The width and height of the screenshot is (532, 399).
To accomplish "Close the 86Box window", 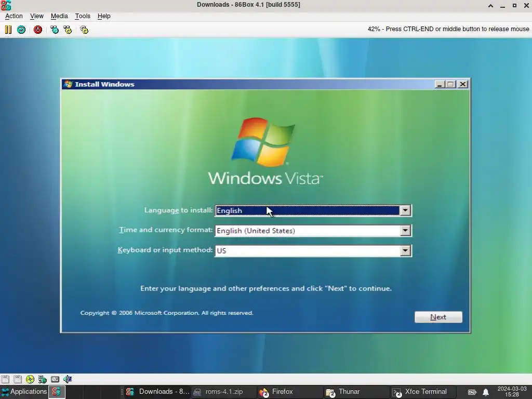I will tap(526, 5).
